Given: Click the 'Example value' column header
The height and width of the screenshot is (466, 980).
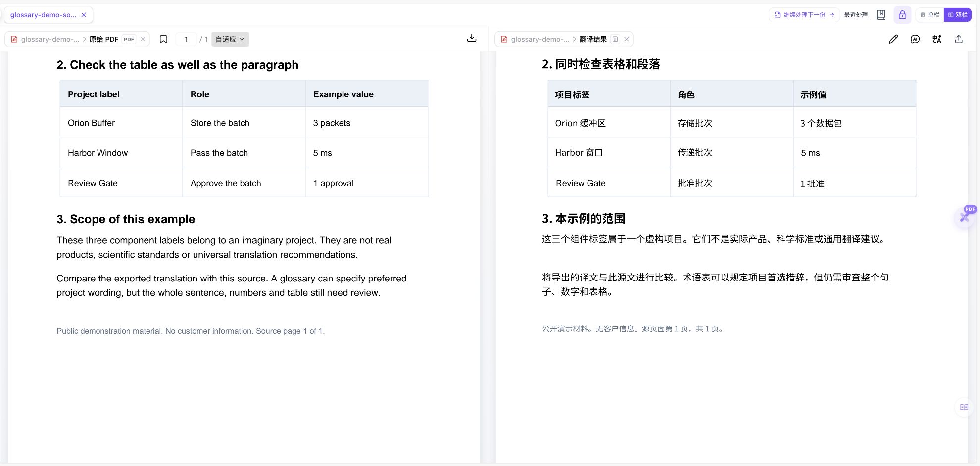Looking at the screenshot, I should tap(367, 94).
